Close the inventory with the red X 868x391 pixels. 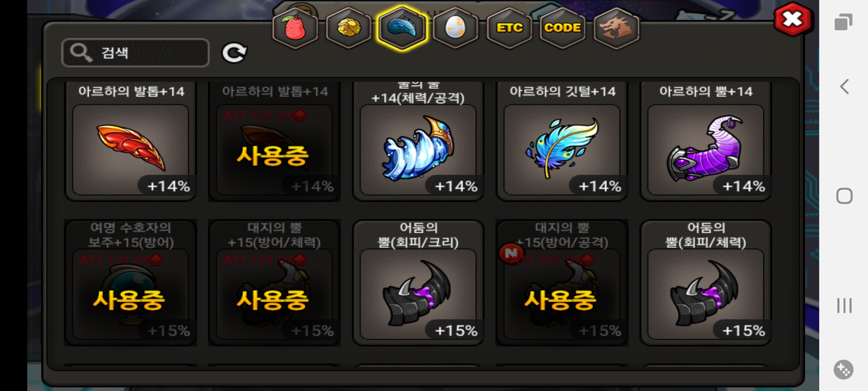point(793,19)
